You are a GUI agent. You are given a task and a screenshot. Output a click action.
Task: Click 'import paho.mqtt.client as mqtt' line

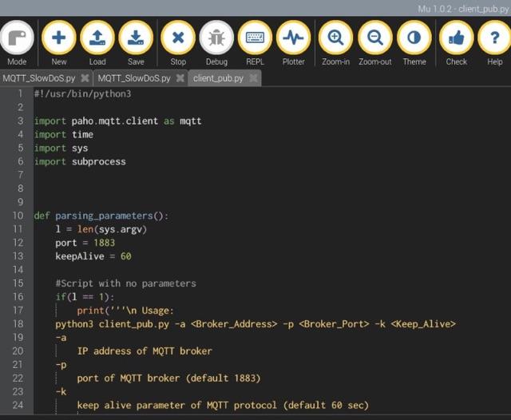click(117, 121)
